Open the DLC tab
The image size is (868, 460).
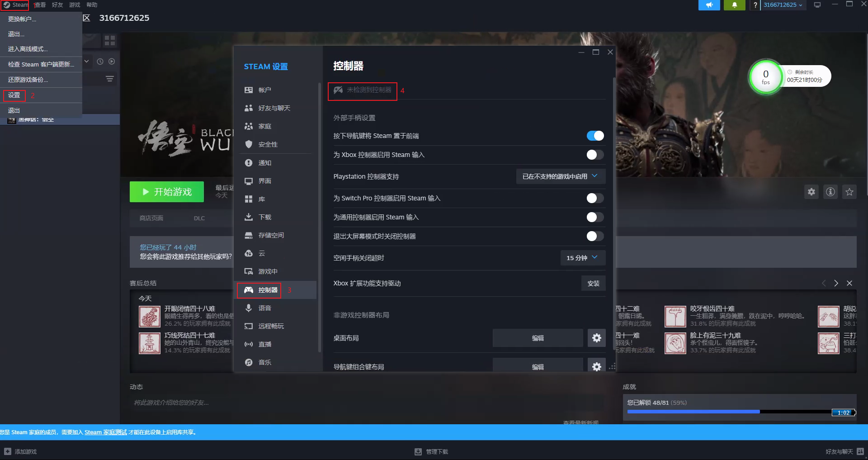199,218
